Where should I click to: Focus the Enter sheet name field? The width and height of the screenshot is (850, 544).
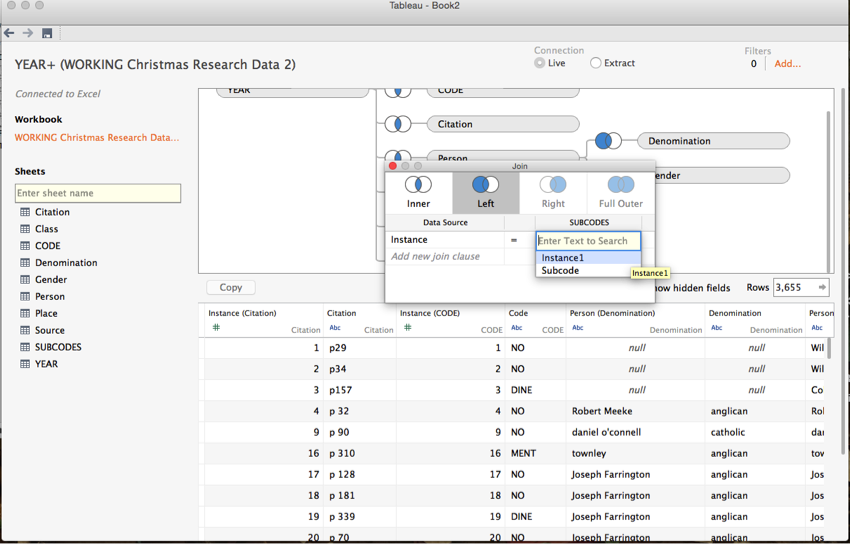coord(98,193)
